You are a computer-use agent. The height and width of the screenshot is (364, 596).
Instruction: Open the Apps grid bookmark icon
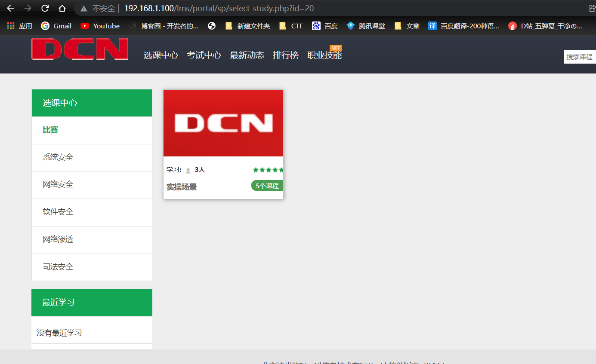11,26
